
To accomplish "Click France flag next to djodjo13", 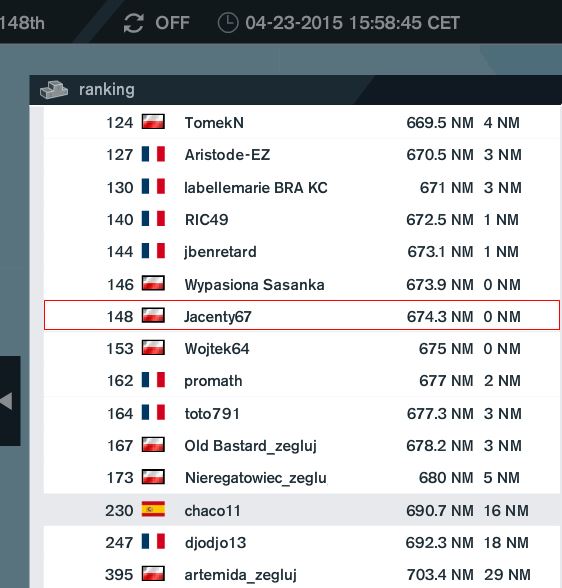I will (153, 542).
